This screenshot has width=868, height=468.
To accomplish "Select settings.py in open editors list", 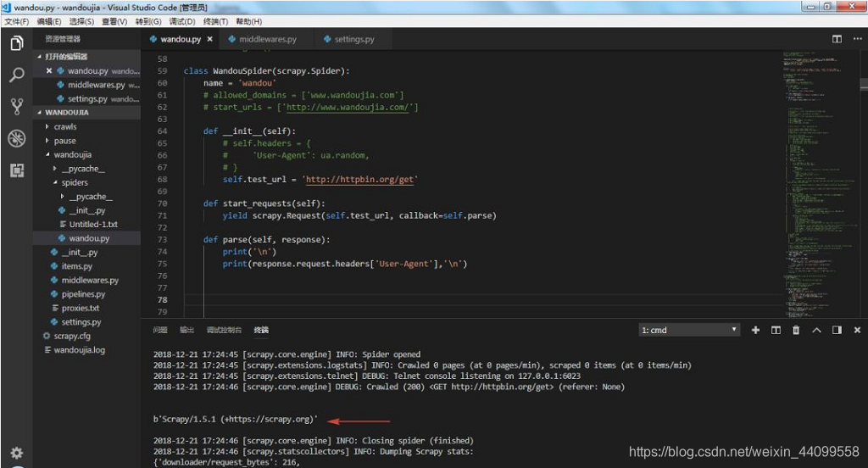I will [86, 98].
